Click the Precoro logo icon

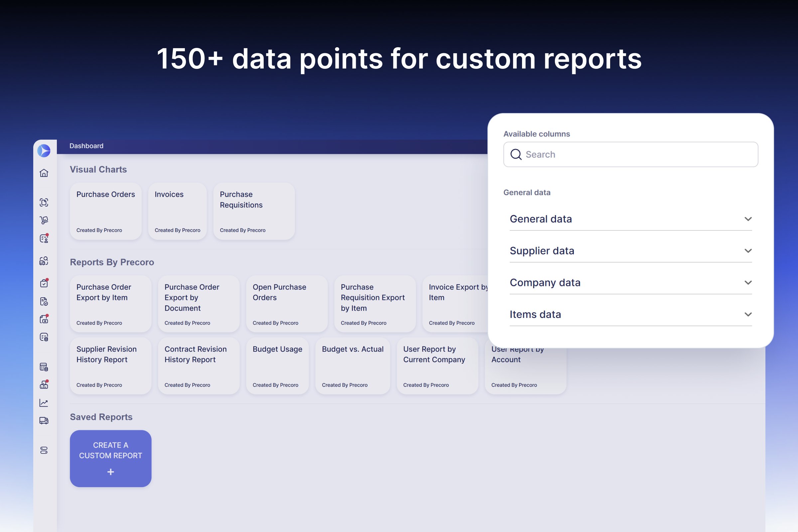pyautogui.click(x=44, y=151)
